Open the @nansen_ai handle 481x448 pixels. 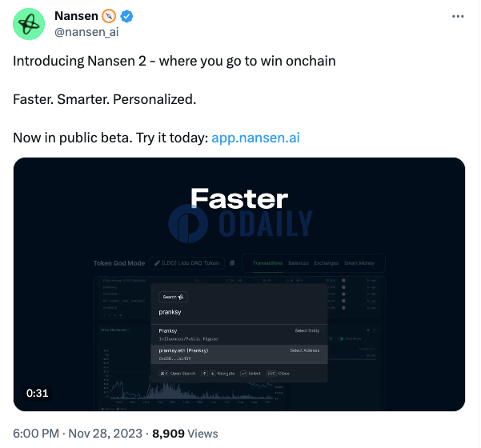pyautogui.click(x=86, y=33)
